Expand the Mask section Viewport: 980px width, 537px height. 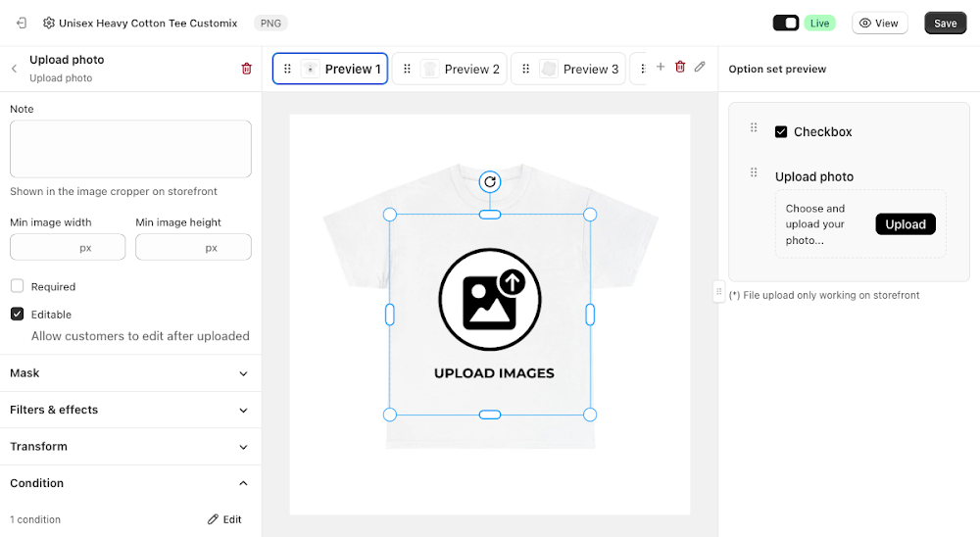130,373
